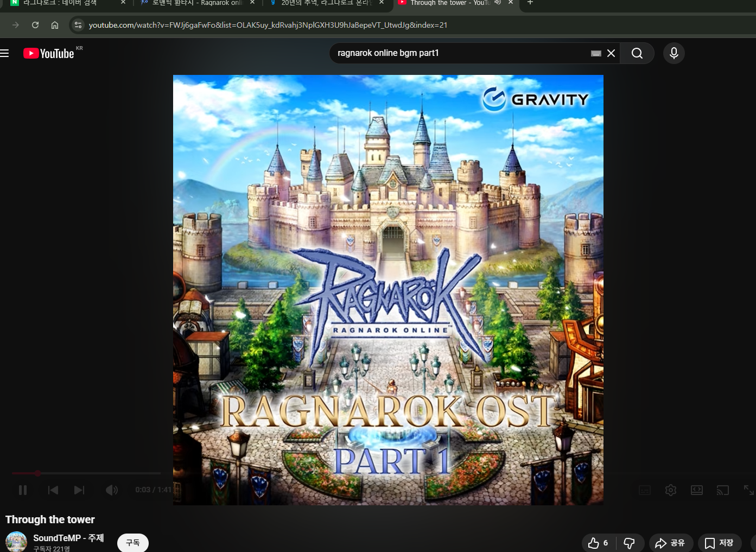Dislike this video

point(630,543)
